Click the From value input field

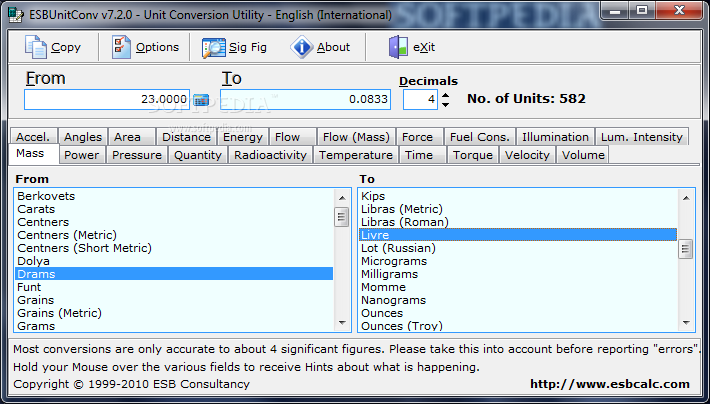pyautogui.click(x=107, y=99)
